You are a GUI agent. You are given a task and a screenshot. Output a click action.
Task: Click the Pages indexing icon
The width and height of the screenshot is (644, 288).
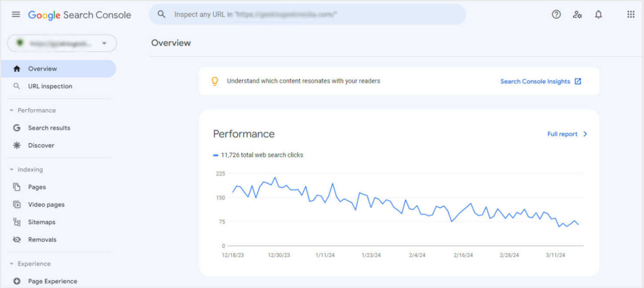16,187
